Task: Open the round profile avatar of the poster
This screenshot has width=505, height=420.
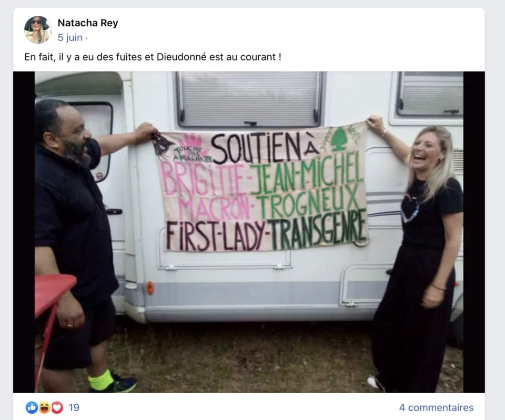Action: tap(38, 29)
